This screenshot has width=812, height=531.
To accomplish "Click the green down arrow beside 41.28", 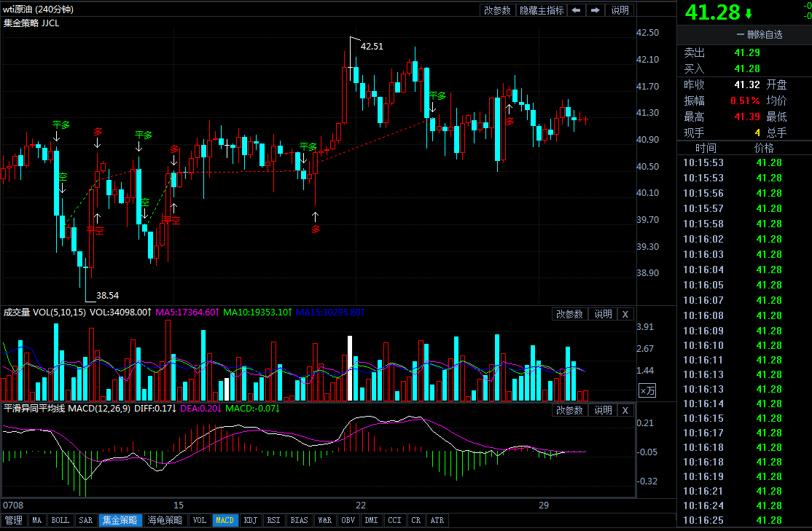I will (749, 13).
